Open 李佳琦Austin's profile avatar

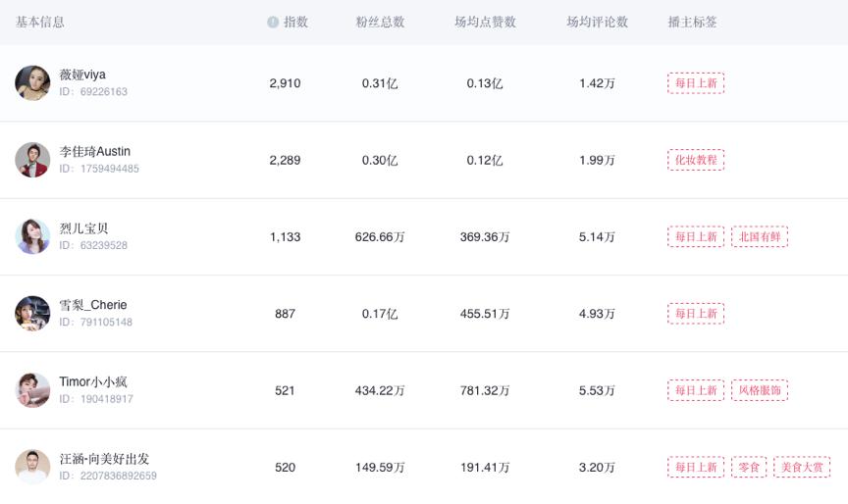click(x=32, y=160)
